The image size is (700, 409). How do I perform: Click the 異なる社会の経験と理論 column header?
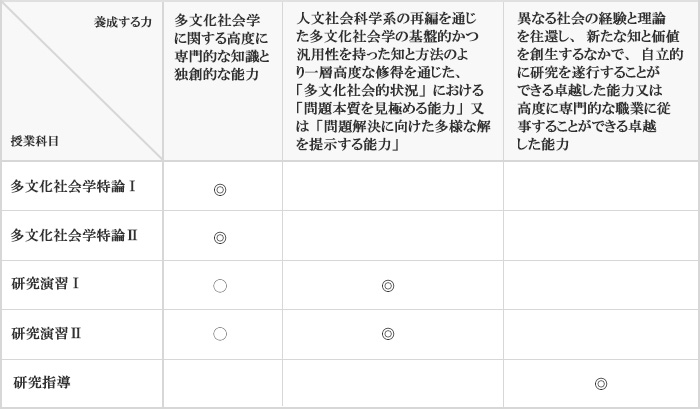[600, 81]
